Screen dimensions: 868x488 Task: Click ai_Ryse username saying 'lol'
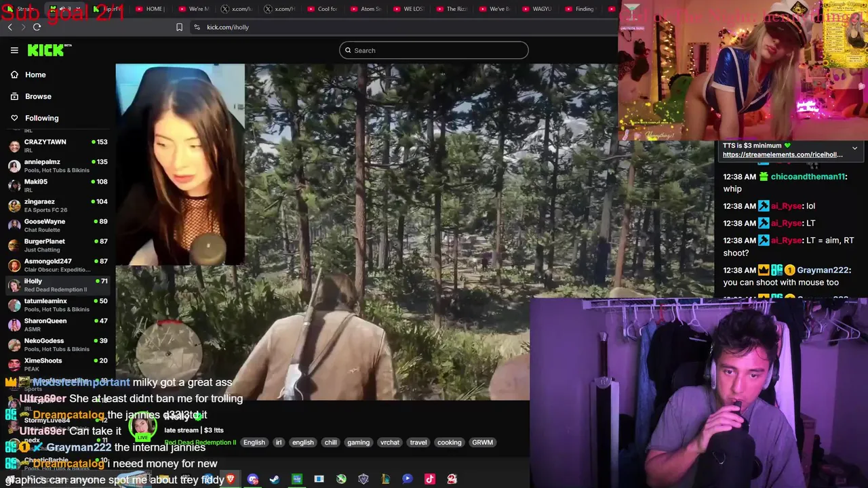coord(786,206)
